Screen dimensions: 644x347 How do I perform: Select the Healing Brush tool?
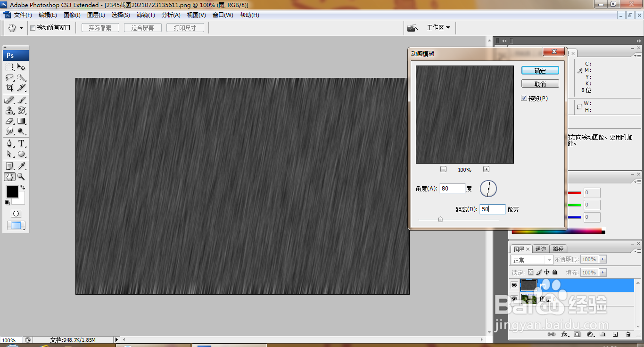point(9,100)
